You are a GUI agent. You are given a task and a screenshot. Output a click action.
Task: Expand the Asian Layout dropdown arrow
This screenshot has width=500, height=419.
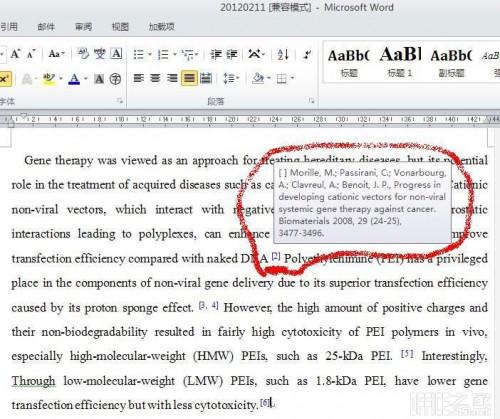[264, 54]
